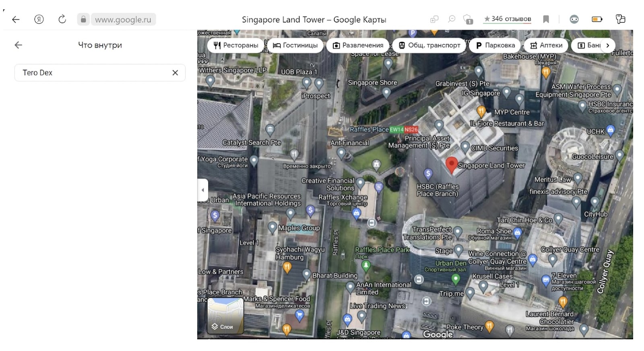This screenshot has height=351, width=644.
Task: Select the CIMB Securities marker
Action: click(465, 147)
